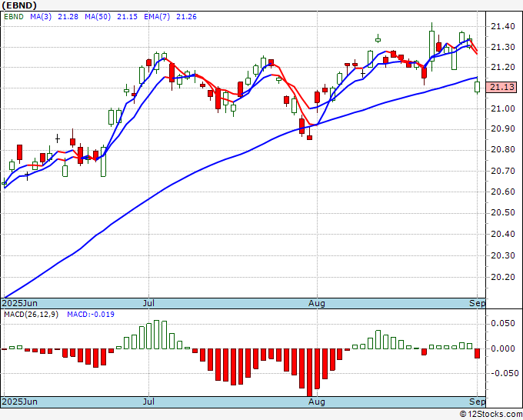Click the 0.050 MACD axis label
The height and width of the screenshot is (420, 523).
pyautogui.click(x=505, y=324)
